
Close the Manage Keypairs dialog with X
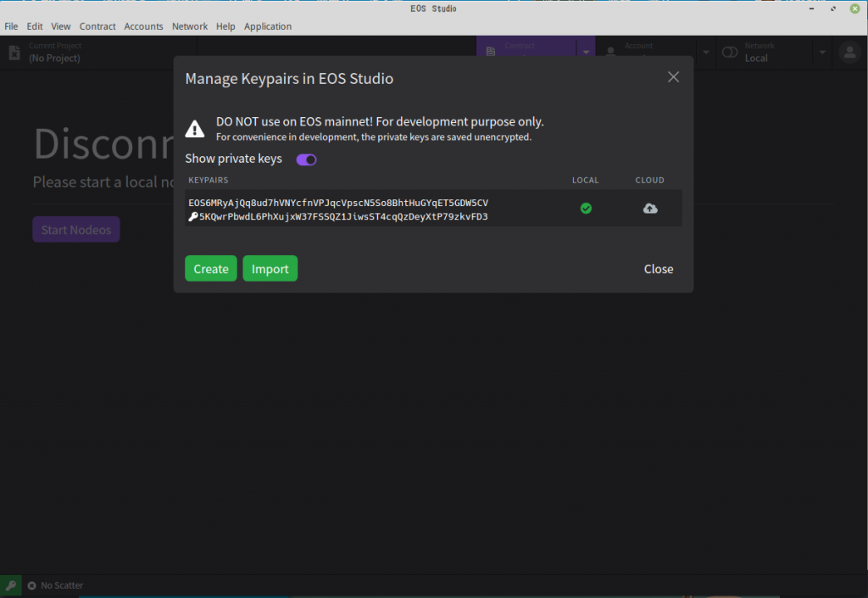tap(673, 77)
